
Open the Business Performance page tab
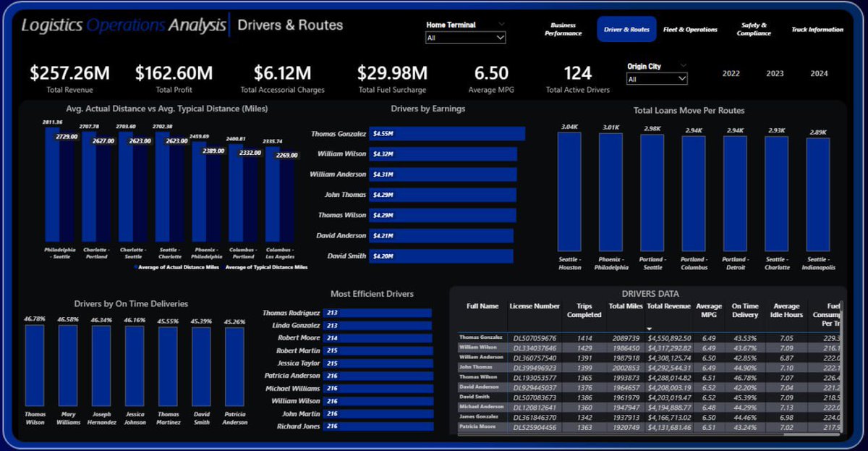(563, 29)
